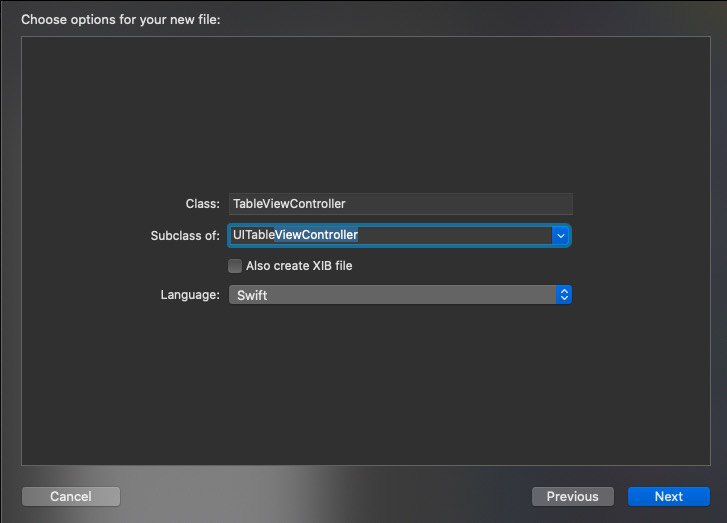This screenshot has height=523, width=727.
Task: Click the Class name text field
Action: click(401, 204)
